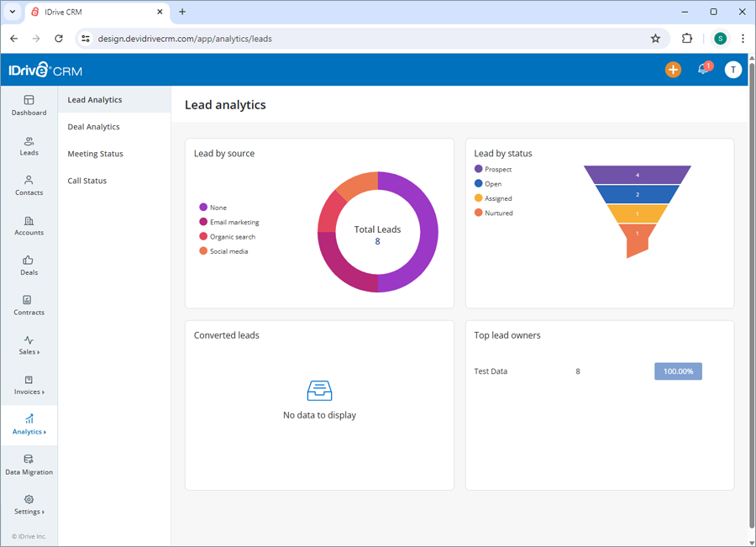Image resolution: width=756 pixels, height=547 pixels.
Task: Open the Dashboard from the sidebar
Action: click(29, 106)
